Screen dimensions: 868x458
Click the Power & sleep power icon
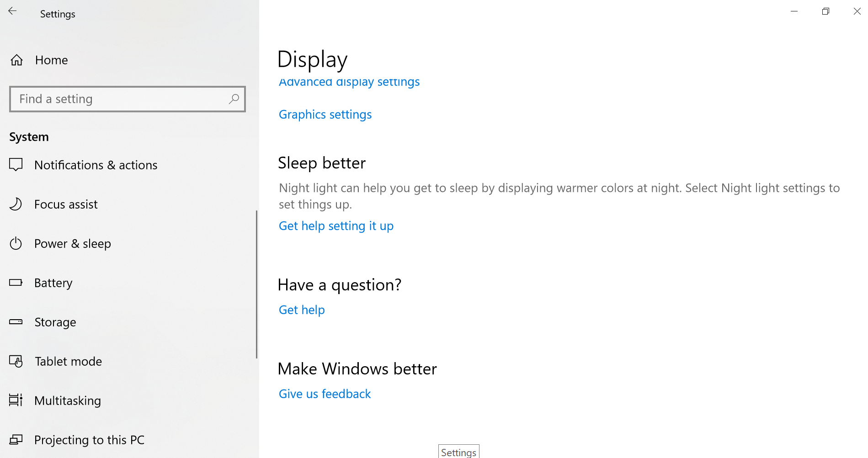[16, 243]
